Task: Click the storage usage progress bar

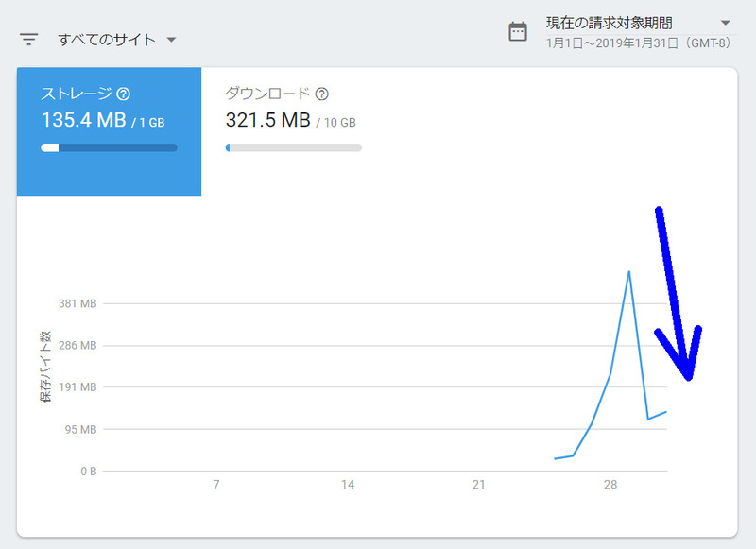Action: pyautogui.click(x=109, y=147)
